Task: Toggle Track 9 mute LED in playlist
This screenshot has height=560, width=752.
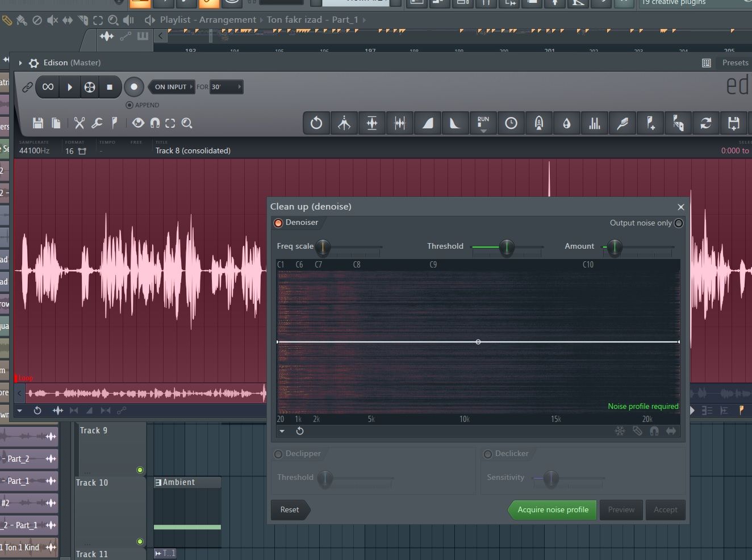Action: tap(140, 470)
